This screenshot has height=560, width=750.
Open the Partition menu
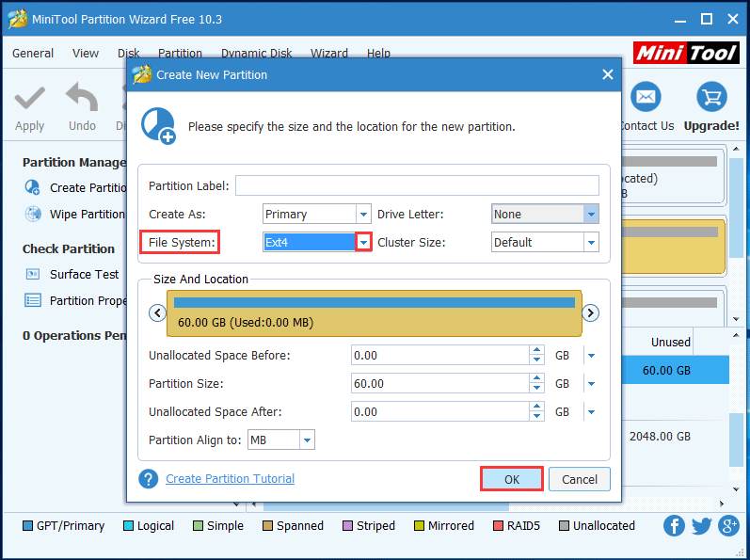click(180, 53)
